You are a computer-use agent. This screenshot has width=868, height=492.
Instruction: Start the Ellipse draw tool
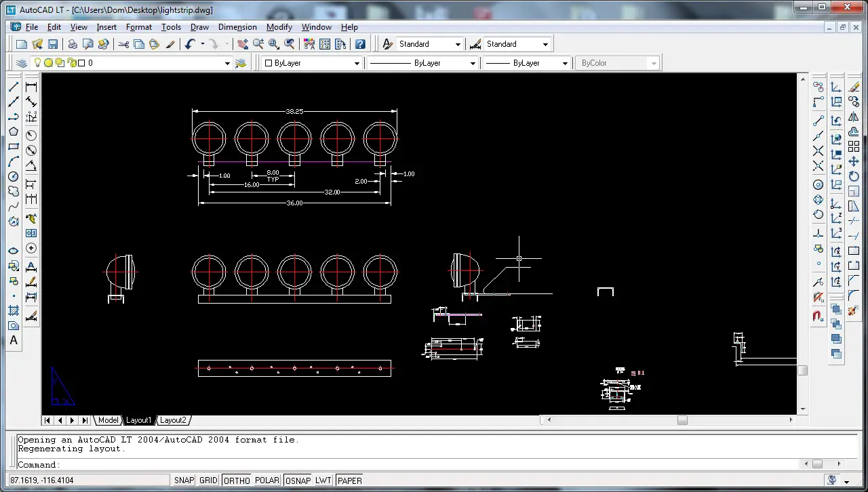click(14, 251)
